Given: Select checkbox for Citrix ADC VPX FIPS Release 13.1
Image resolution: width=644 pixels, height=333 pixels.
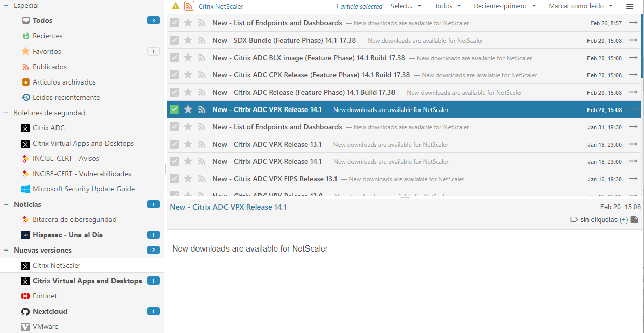Looking at the screenshot, I should tap(174, 179).
